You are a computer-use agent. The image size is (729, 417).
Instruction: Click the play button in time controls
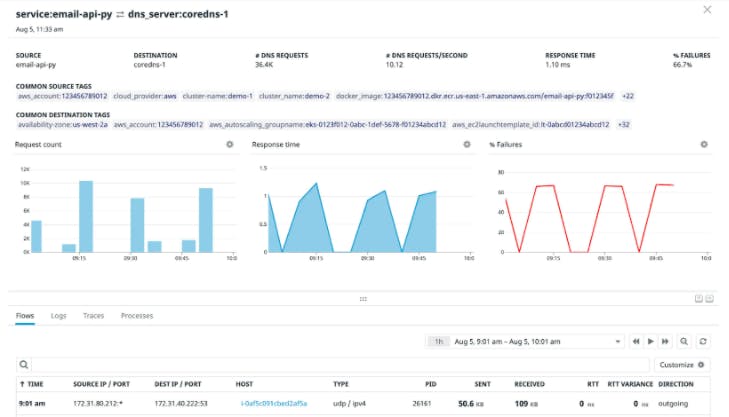pos(650,341)
